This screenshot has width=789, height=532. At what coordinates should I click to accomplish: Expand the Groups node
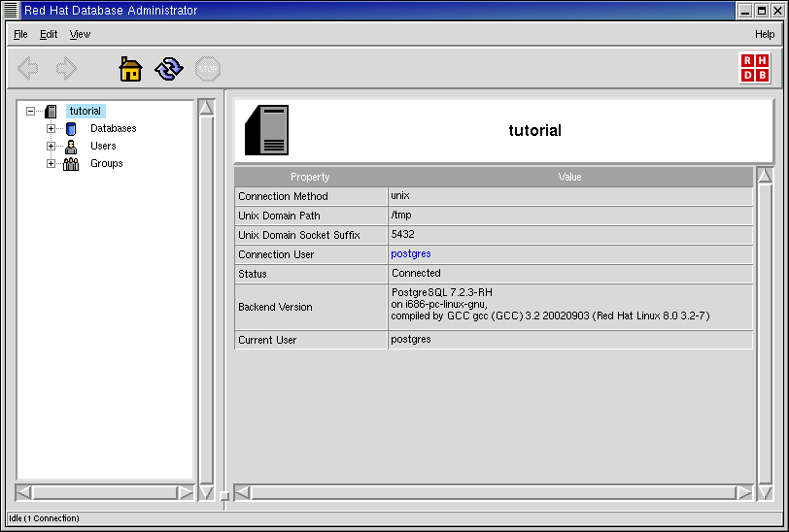[x=51, y=164]
